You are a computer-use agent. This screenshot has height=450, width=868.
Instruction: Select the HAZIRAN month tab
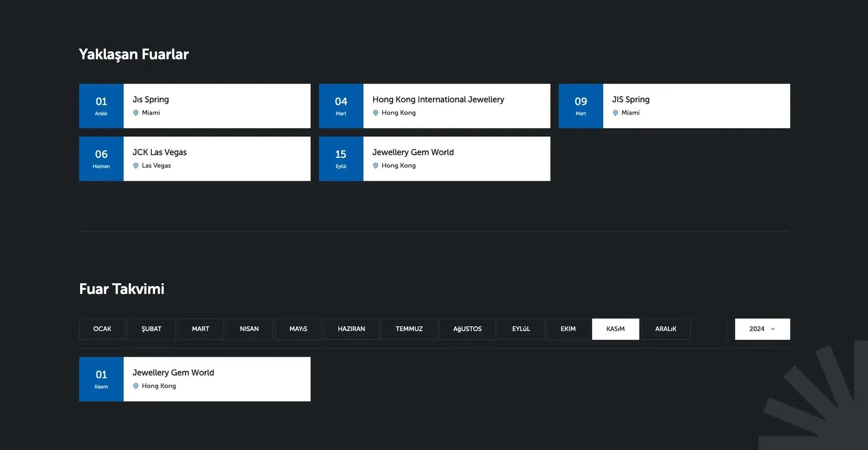point(351,329)
